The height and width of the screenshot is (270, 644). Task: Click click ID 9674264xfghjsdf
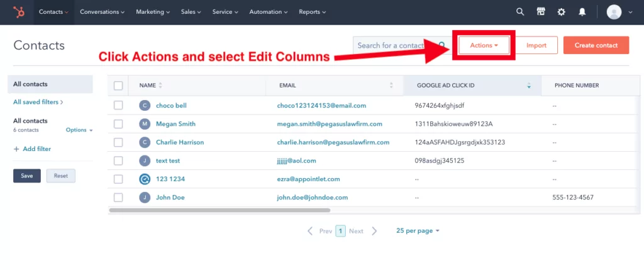point(440,106)
